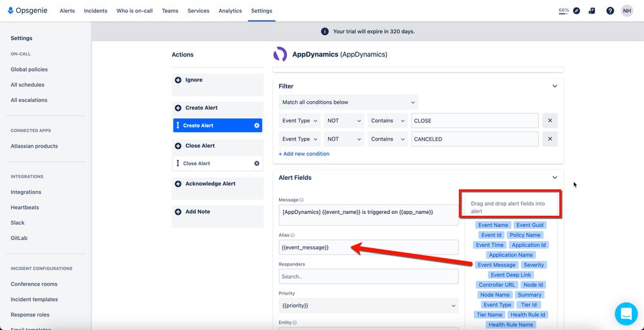644x330 pixels.
Task: Open Conference rooms in sidebar
Action: tap(34, 284)
